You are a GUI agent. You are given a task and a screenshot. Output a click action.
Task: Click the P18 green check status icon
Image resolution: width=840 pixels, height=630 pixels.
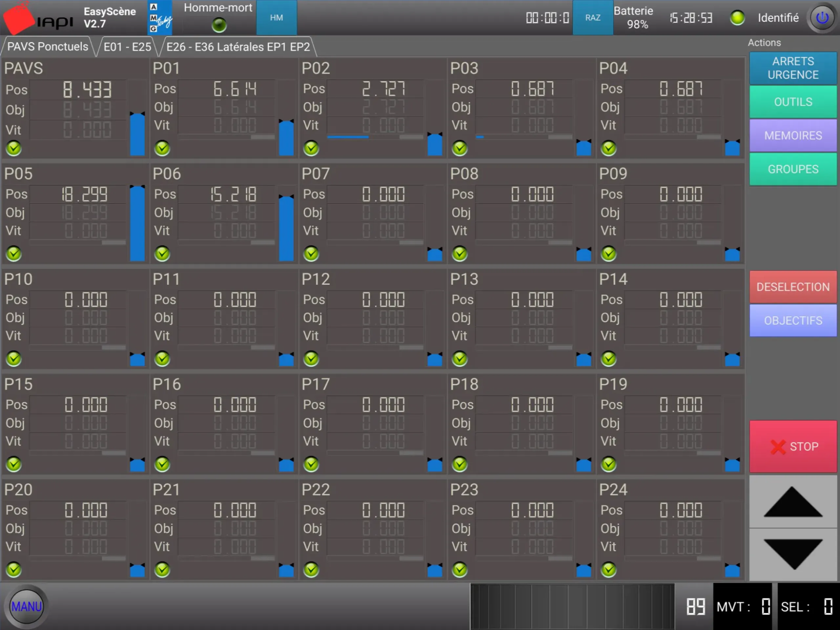pos(459,464)
